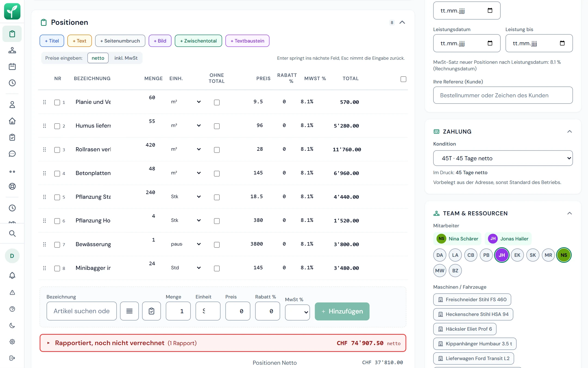
Task: Switch price entry to netto
Action: 98,58
